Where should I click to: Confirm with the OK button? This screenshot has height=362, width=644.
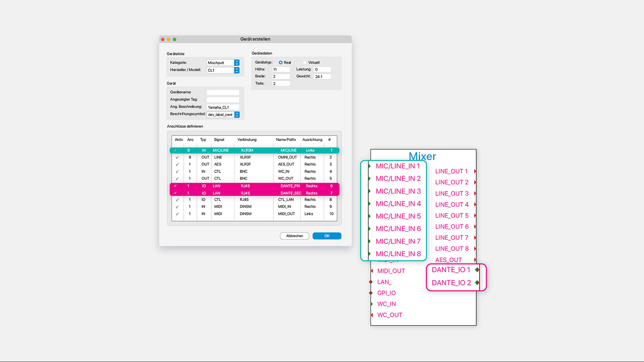click(327, 236)
